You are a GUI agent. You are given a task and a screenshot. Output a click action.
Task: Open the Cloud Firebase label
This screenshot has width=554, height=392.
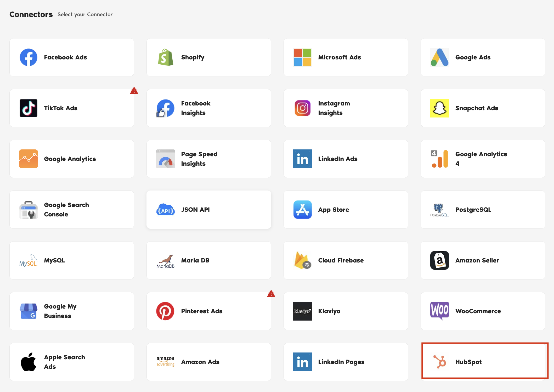pos(341,260)
